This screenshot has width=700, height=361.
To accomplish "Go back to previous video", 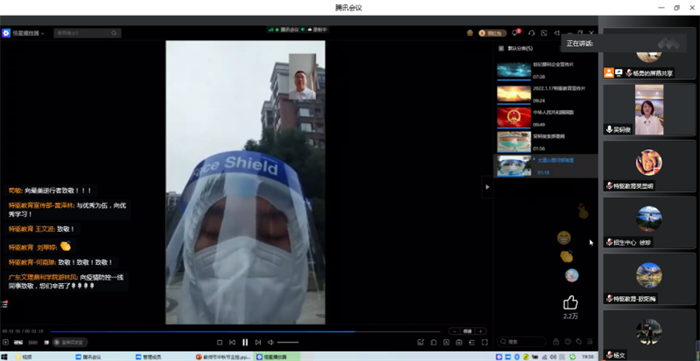I will coord(232,342).
